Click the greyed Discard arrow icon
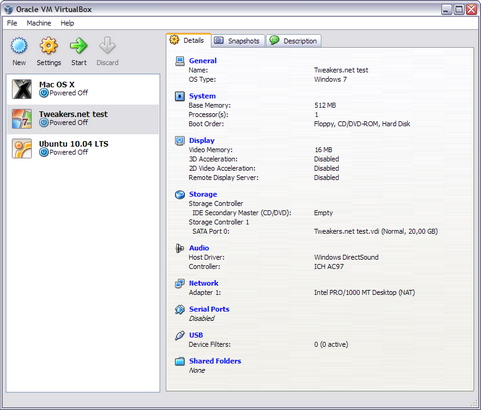 [107, 46]
